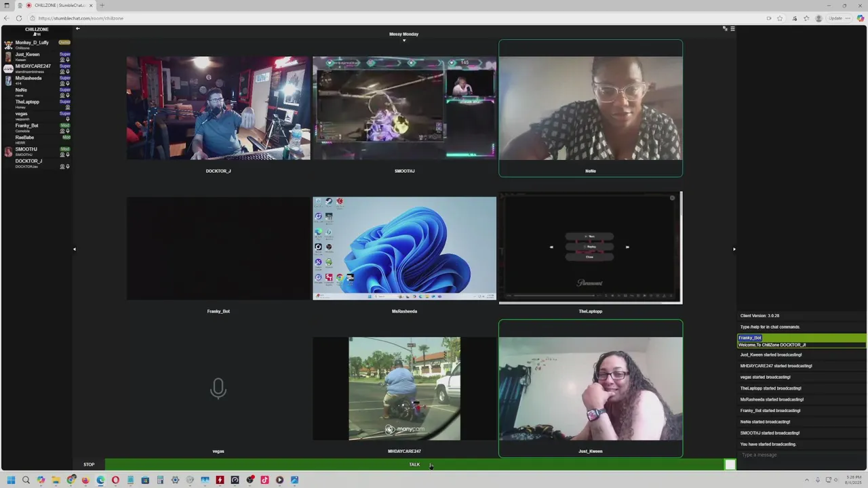
Task: Click vegas's microphone icon in the user list
Action: [x=68, y=119]
